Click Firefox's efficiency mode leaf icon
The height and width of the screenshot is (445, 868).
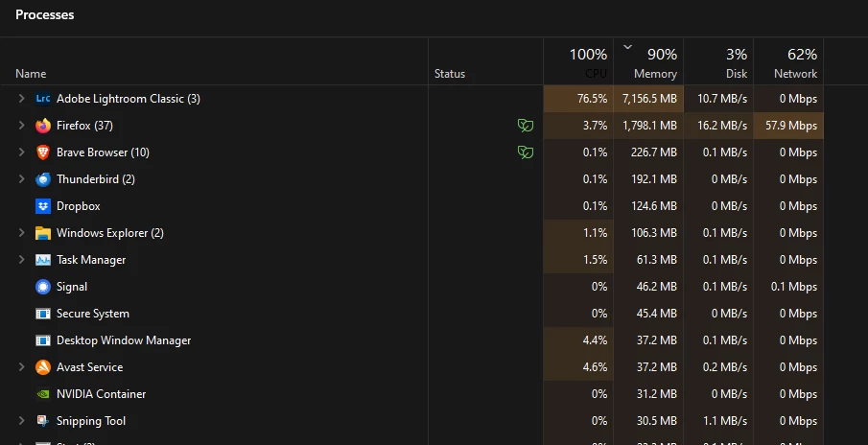[526, 126]
